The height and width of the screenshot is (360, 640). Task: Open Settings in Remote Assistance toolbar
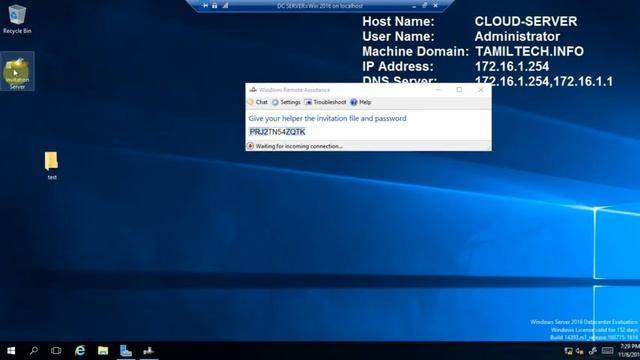click(286, 102)
